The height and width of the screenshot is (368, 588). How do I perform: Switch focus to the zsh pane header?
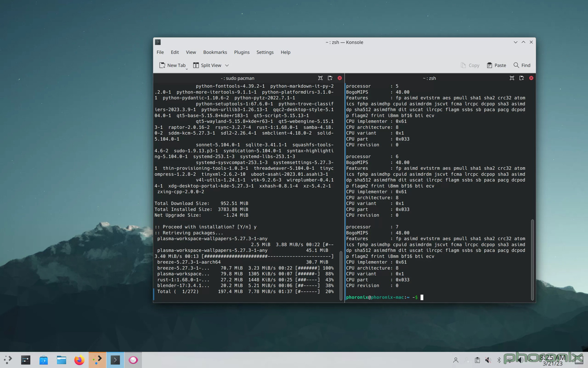(x=429, y=78)
